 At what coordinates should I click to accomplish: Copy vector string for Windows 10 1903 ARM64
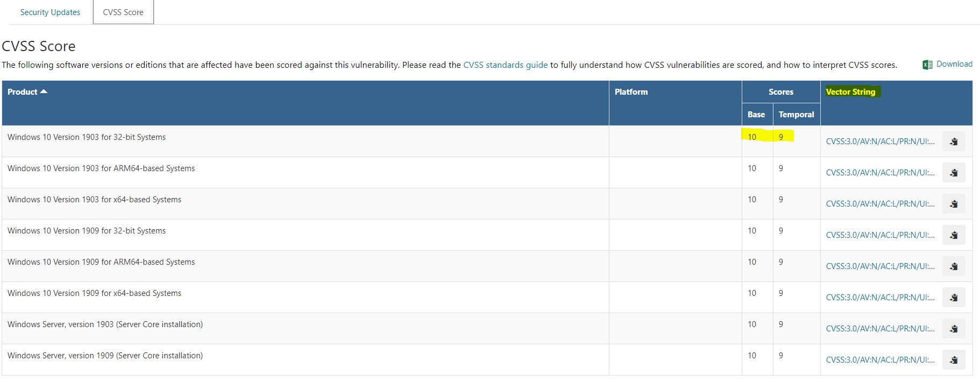click(x=953, y=173)
